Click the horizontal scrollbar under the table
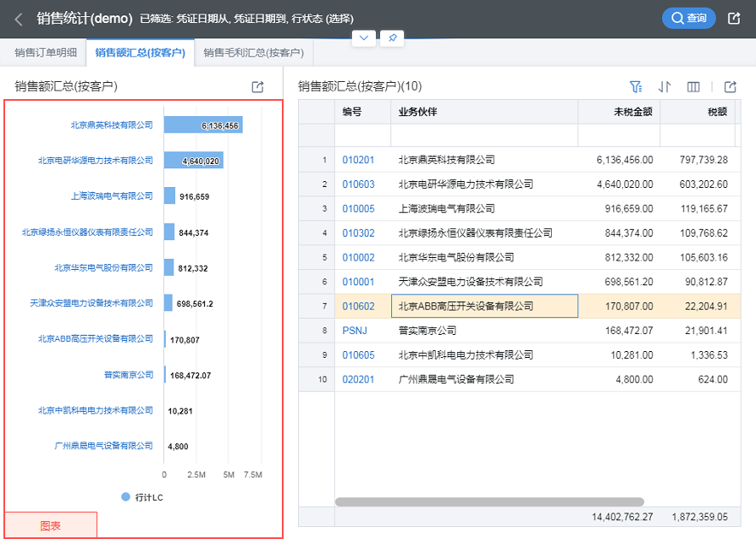Viewport: 756px width, 539px height. coord(489,502)
